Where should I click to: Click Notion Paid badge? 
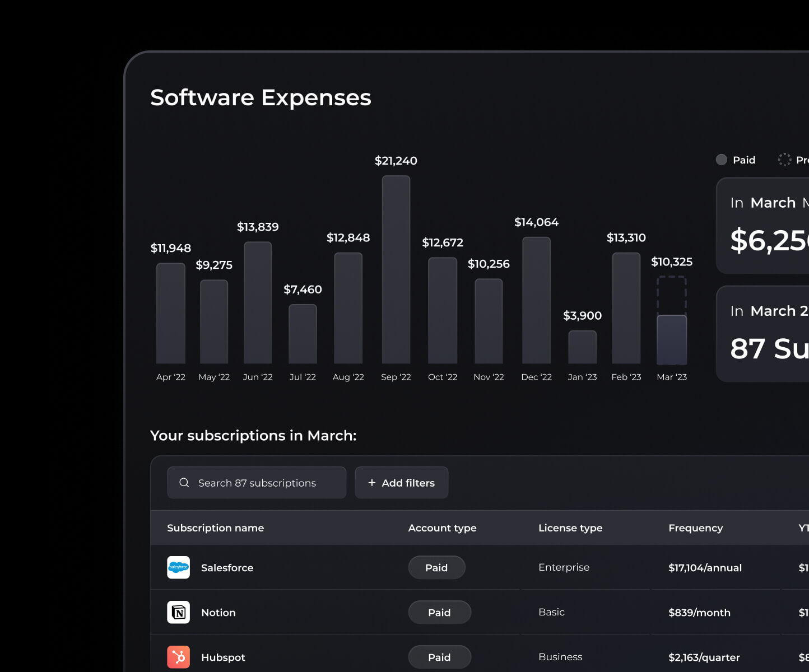click(x=439, y=612)
